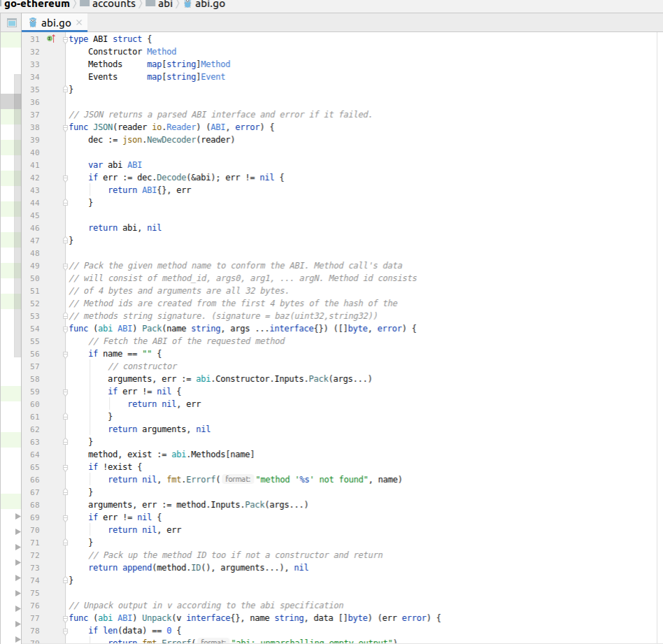Click the fold end marker on line 63

click(65, 442)
